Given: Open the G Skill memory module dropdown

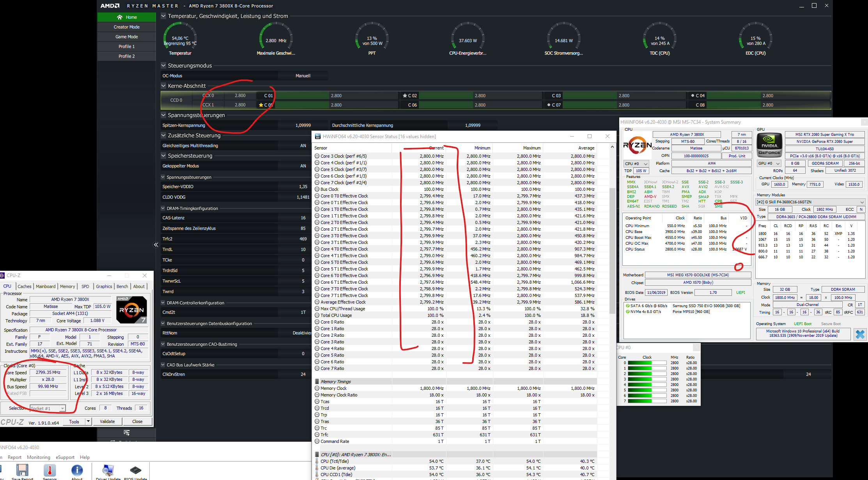Looking at the screenshot, I should [x=810, y=202].
